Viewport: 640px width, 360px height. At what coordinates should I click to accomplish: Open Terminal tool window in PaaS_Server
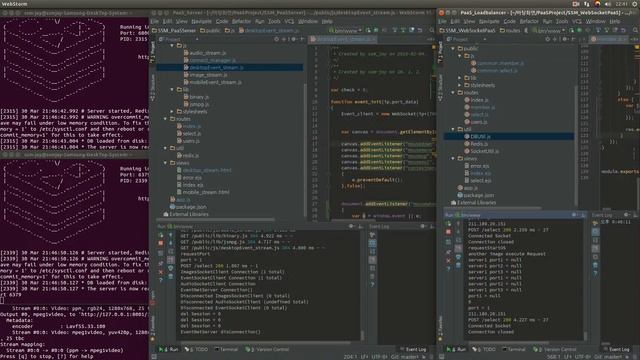pos(226,349)
